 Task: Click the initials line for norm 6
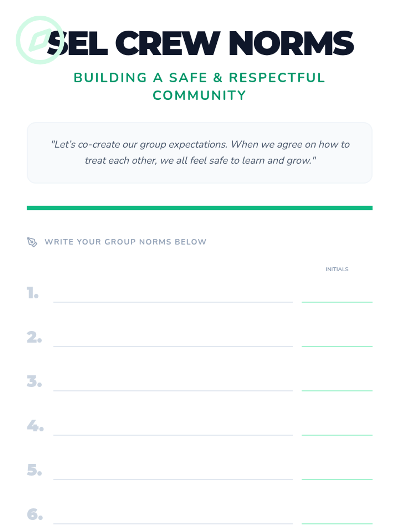pyautogui.click(x=337, y=522)
